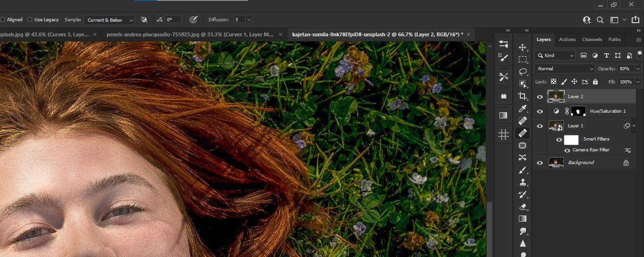644x257 pixels.
Task: Select the History Brush tool
Action: pos(523,194)
